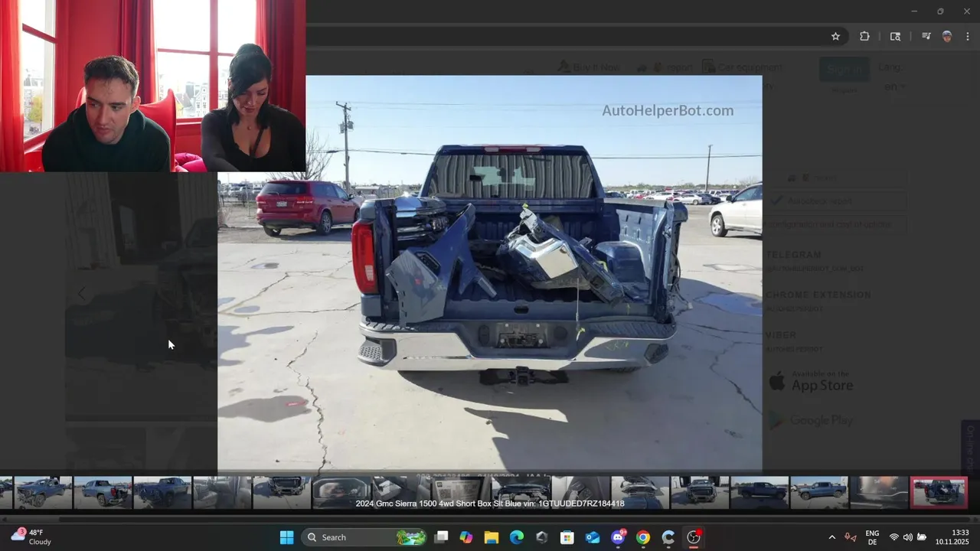This screenshot has height=551, width=980.
Task: Click the search-tabs icon in browser toolbar
Action: (895, 36)
